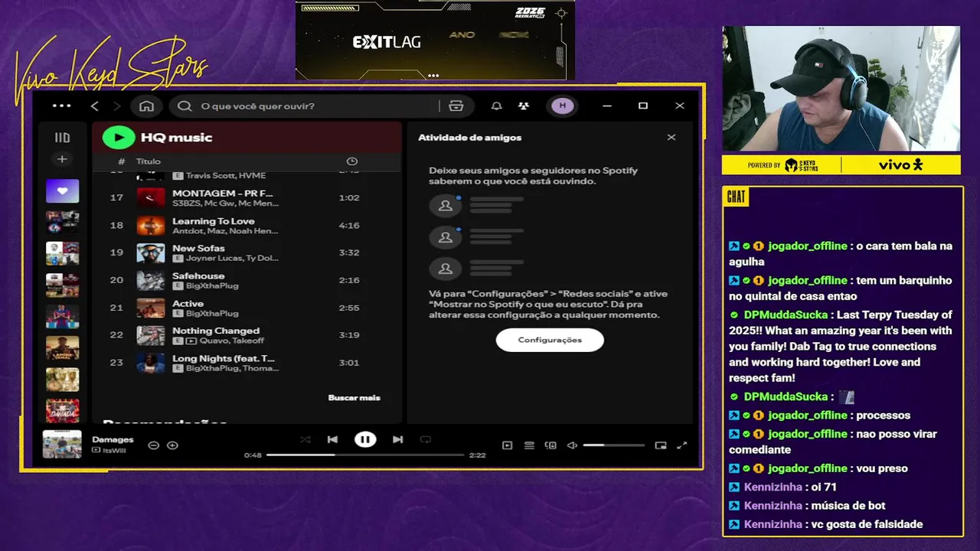Open the Spotify Home page
This screenshot has width=980, height=551.
(146, 106)
